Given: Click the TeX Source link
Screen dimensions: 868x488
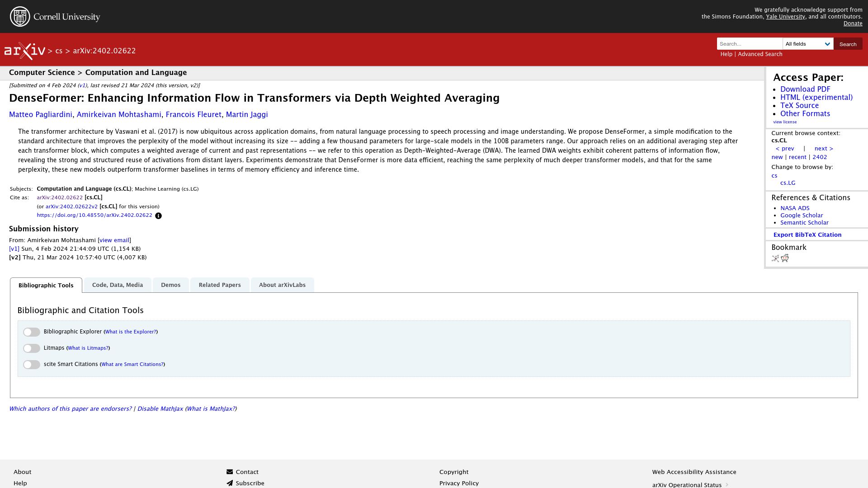Looking at the screenshot, I should [x=799, y=106].
